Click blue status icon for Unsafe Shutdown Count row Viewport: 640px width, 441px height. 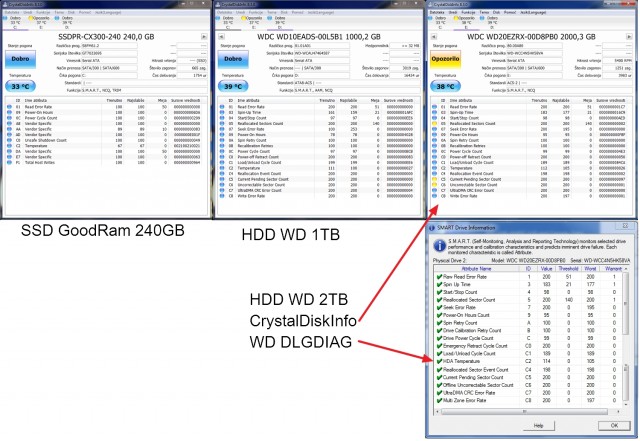9,140
